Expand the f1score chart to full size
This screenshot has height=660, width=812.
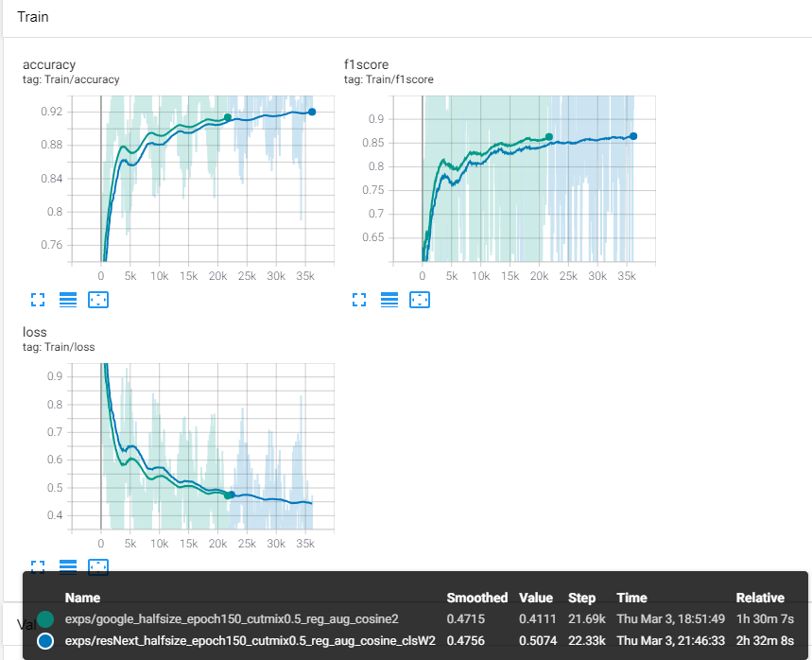[x=359, y=300]
